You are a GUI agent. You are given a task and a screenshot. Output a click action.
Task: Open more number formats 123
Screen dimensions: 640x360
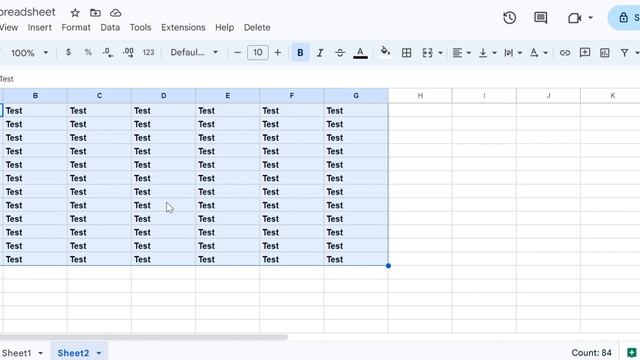click(148, 52)
